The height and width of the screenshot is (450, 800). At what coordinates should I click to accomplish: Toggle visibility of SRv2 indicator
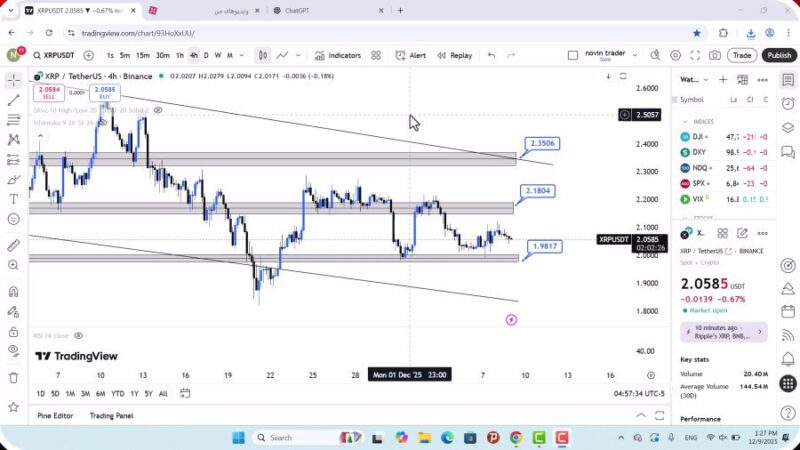tap(158, 110)
